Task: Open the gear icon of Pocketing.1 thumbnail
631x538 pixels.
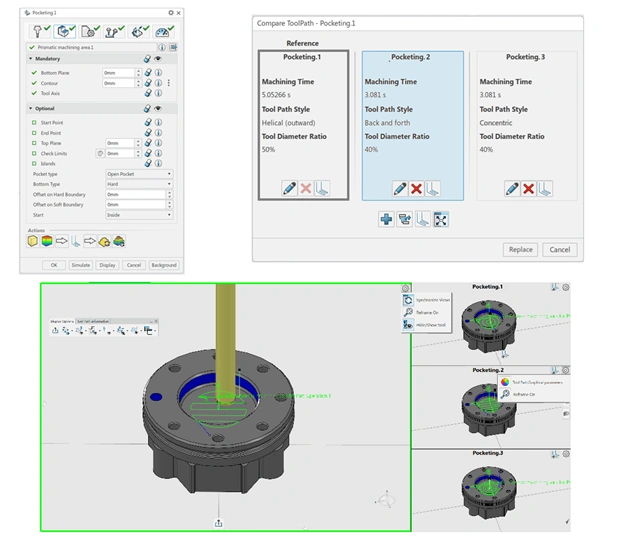Action: [566, 287]
